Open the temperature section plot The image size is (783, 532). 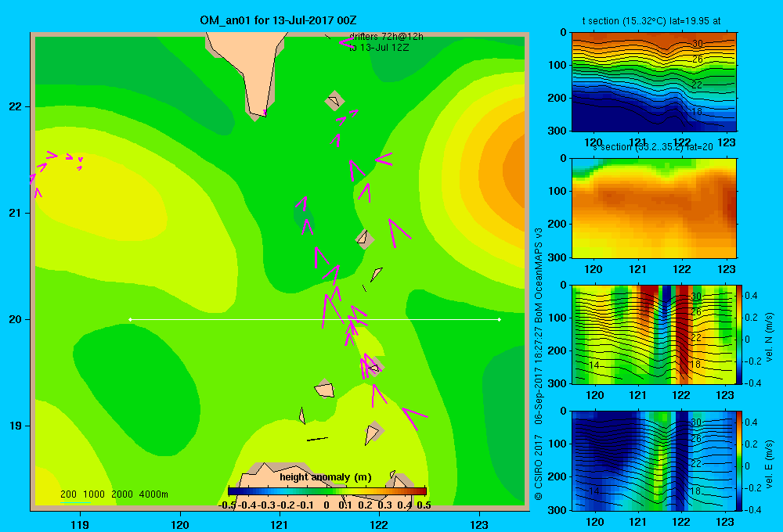pos(654,82)
